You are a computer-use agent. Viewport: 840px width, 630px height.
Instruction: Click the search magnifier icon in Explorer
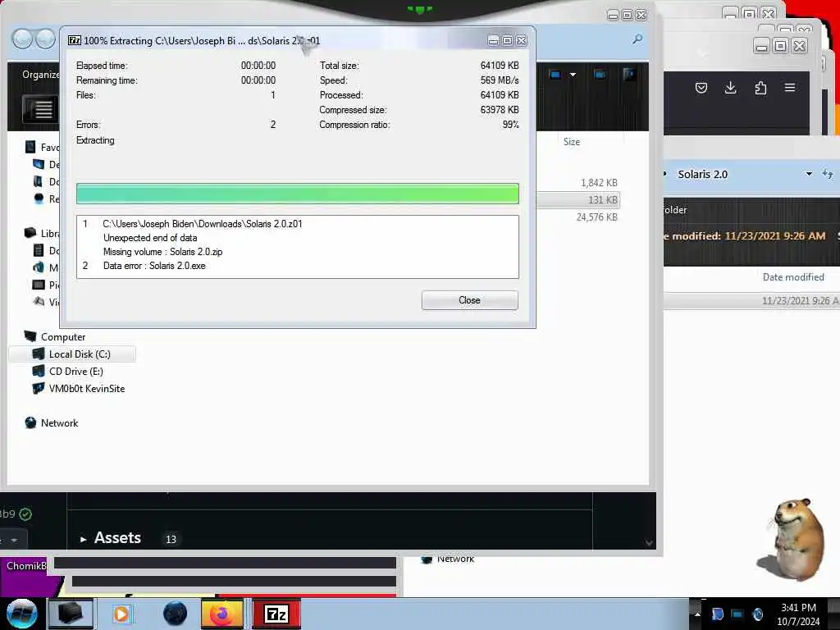pos(637,39)
